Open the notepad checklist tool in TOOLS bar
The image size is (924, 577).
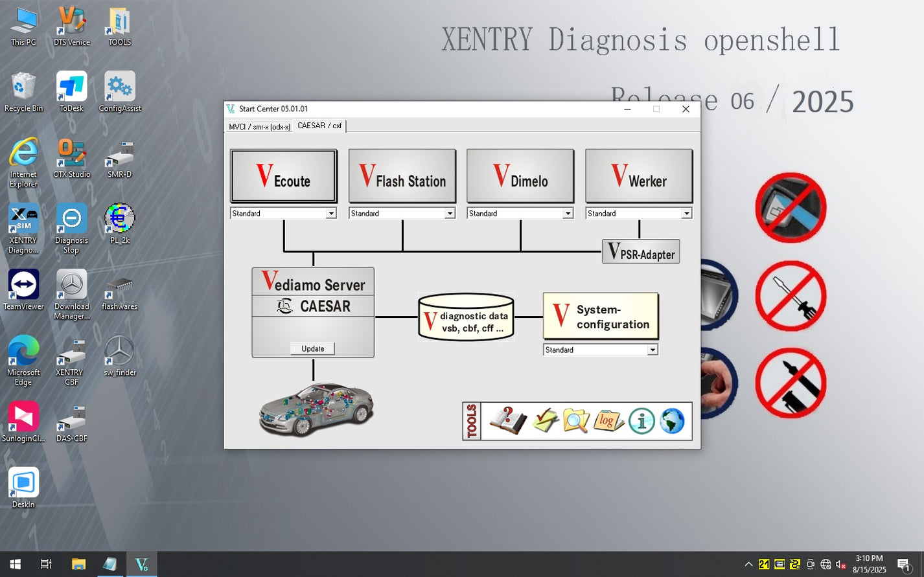[x=544, y=421]
